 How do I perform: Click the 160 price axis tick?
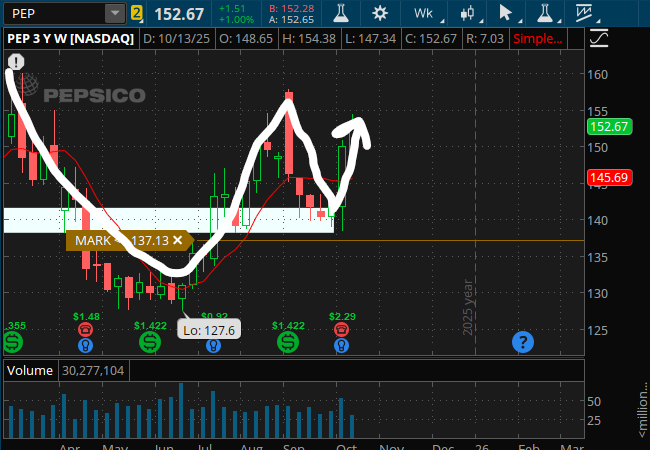click(x=597, y=75)
